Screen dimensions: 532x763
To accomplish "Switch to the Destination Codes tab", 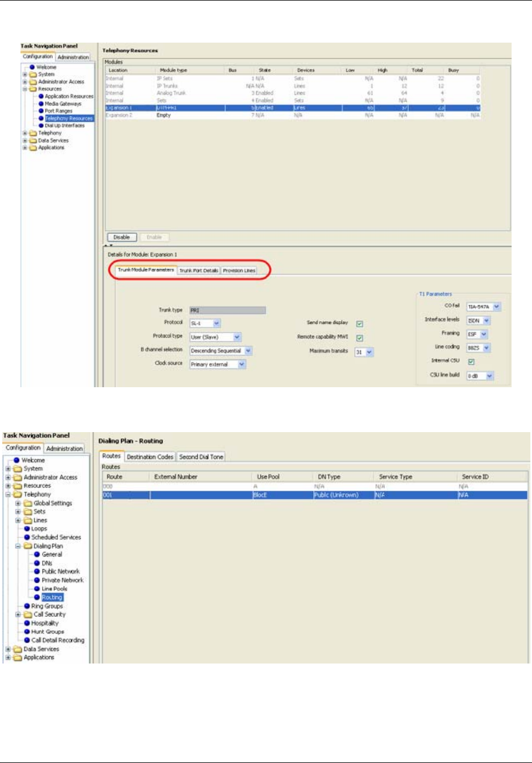I will (x=150, y=457).
